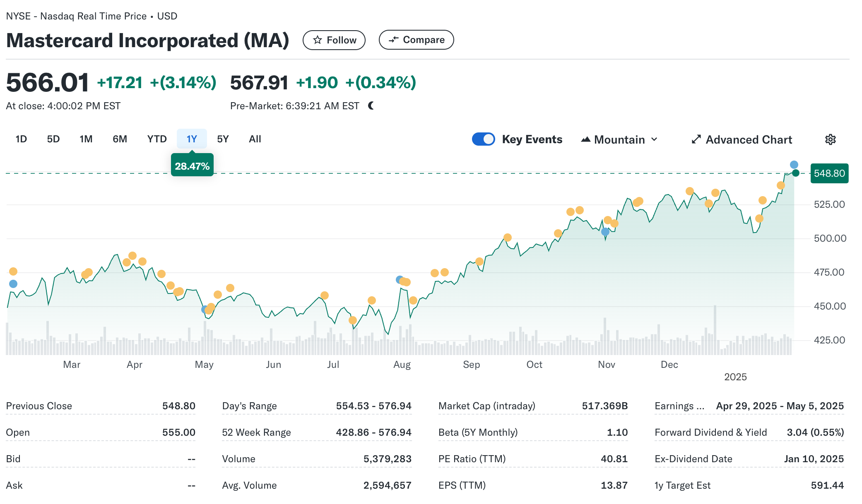The image size is (862, 504).
Task: Select the 5Y time range tab
Action: pos(223,139)
